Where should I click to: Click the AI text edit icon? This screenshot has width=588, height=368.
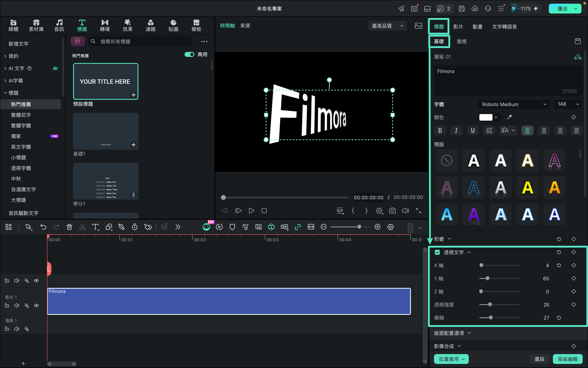tap(578, 57)
